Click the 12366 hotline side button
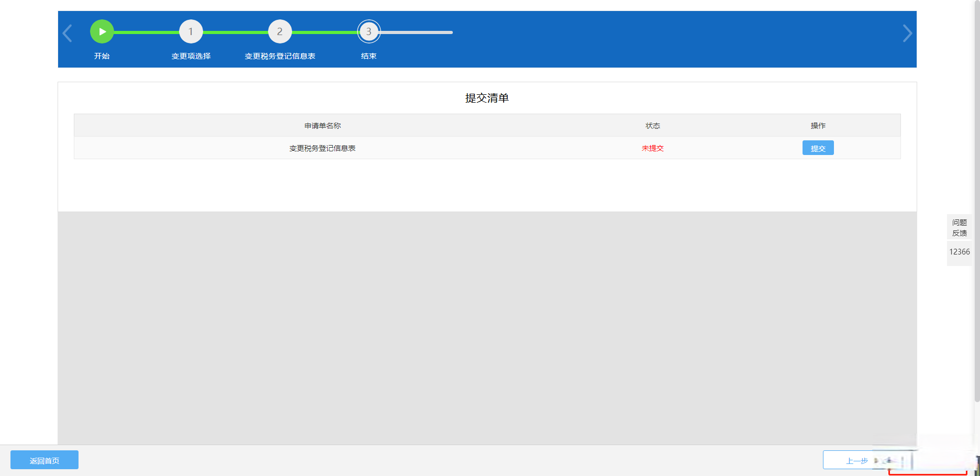This screenshot has height=476, width=980. tap(959, 252)
